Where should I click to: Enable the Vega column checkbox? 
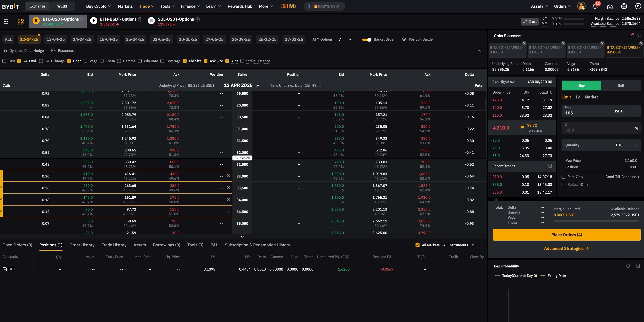(x=86, y=61)
